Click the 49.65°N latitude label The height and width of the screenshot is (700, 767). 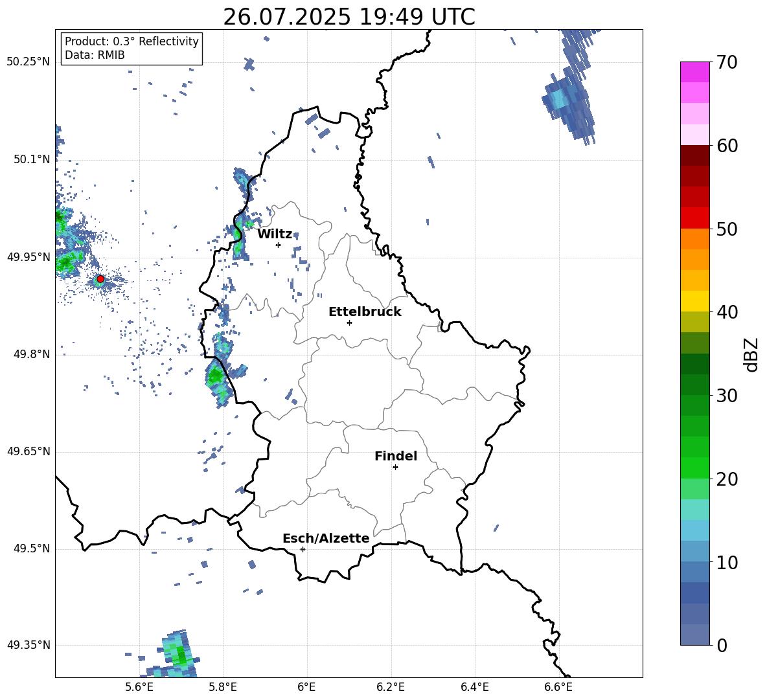point(29,451)
